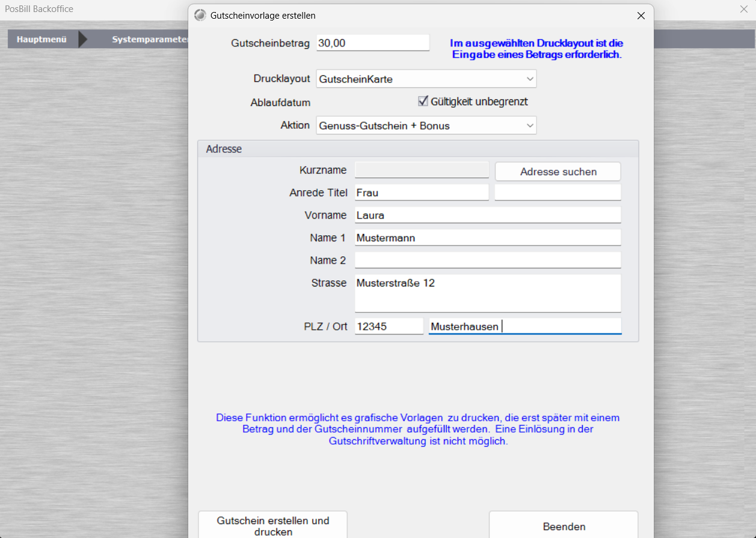Click the empty Name 2 field
The height and width of the screenshot is (538, 756).
[488, 260]
